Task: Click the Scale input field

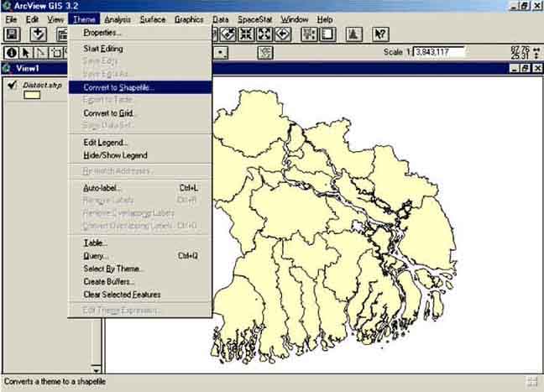Action: click(439, 52)
